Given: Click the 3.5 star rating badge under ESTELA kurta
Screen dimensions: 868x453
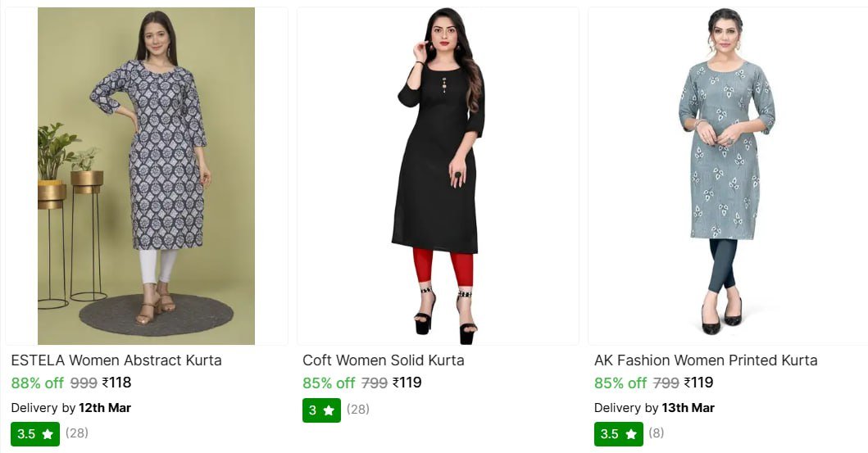Looking at the screenshot, I should 35,433.
